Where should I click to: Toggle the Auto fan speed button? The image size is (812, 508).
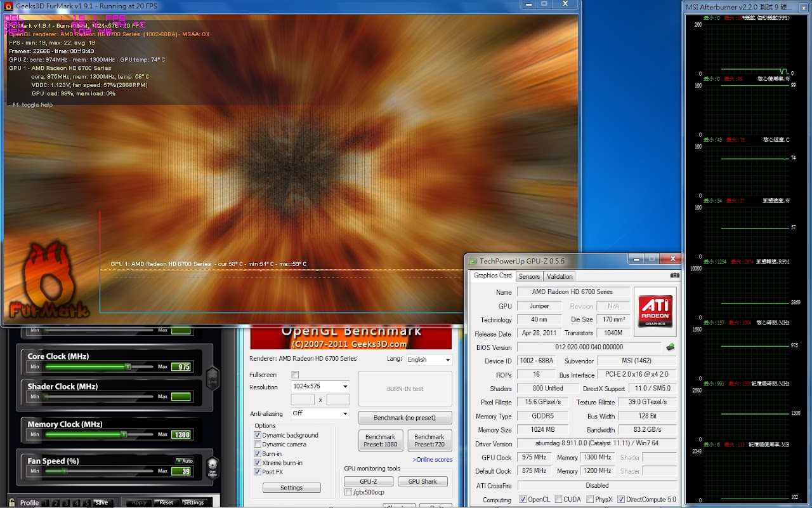pos(185,461)
